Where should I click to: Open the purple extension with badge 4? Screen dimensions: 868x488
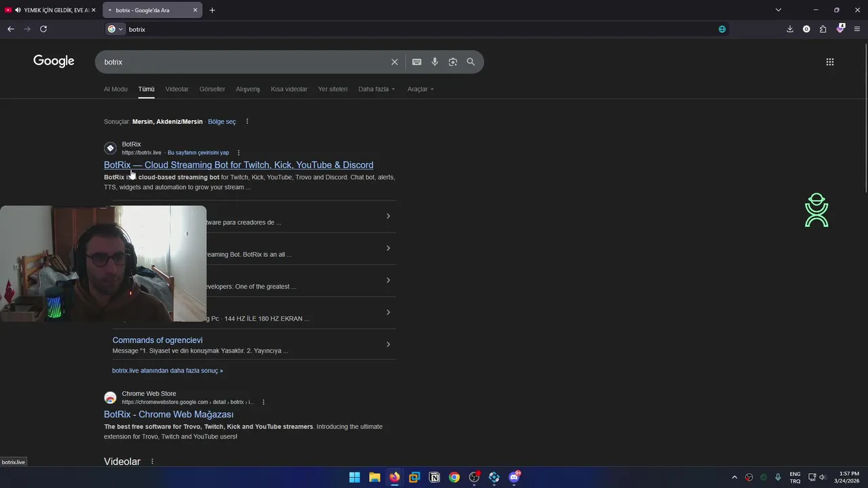[x=840, y=29]
